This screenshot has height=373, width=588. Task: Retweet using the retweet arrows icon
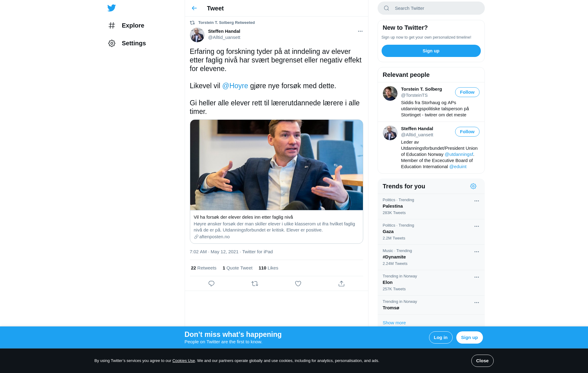click(x=255, y=284)
